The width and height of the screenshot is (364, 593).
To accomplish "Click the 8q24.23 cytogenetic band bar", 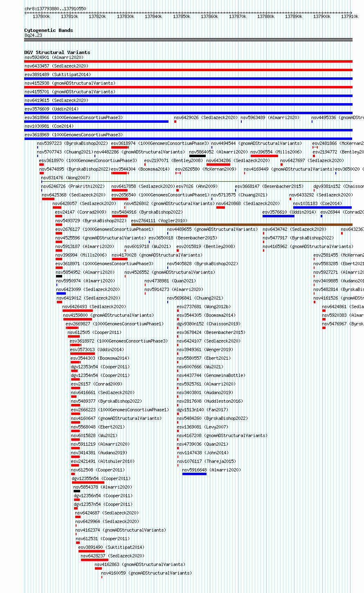I will [x=188, y=40].
